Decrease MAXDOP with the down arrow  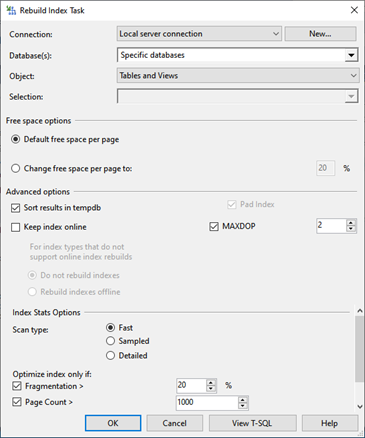pyautogui.click(x=351, y=229)
